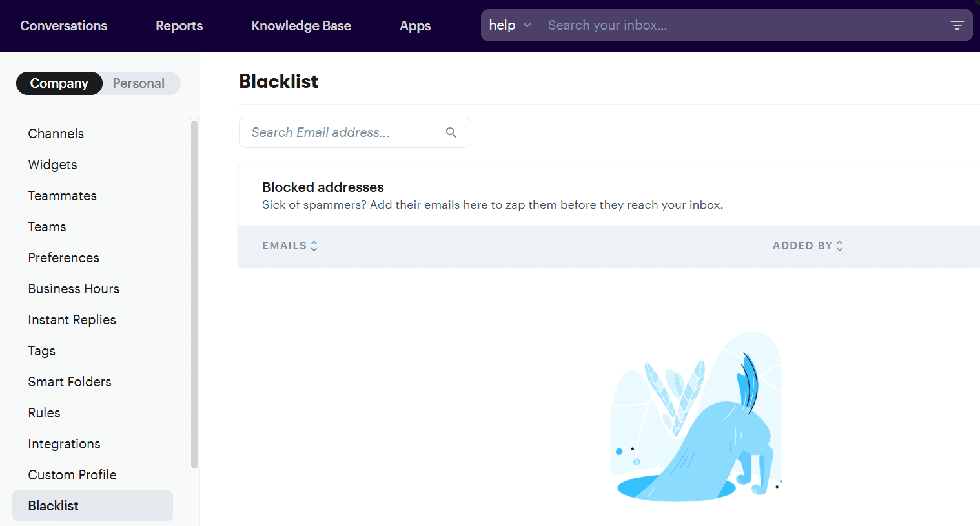Switch to Company settings
This screenshot has height=526, width=980.
59,83
